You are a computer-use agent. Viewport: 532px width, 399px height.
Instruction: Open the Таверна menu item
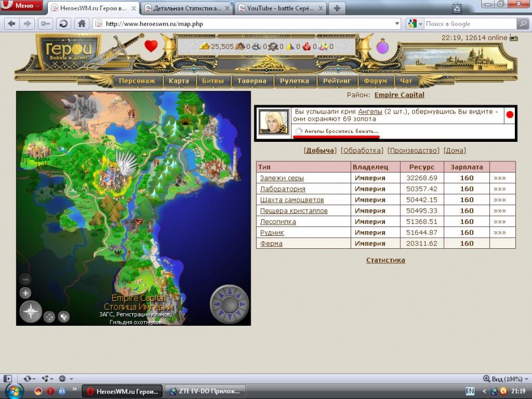[x=252, y=81]
